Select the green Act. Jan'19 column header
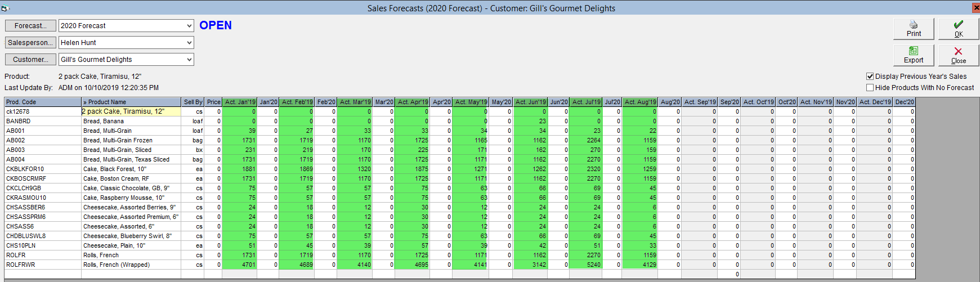This screenshot has height=282, width=980. point(240,102)
